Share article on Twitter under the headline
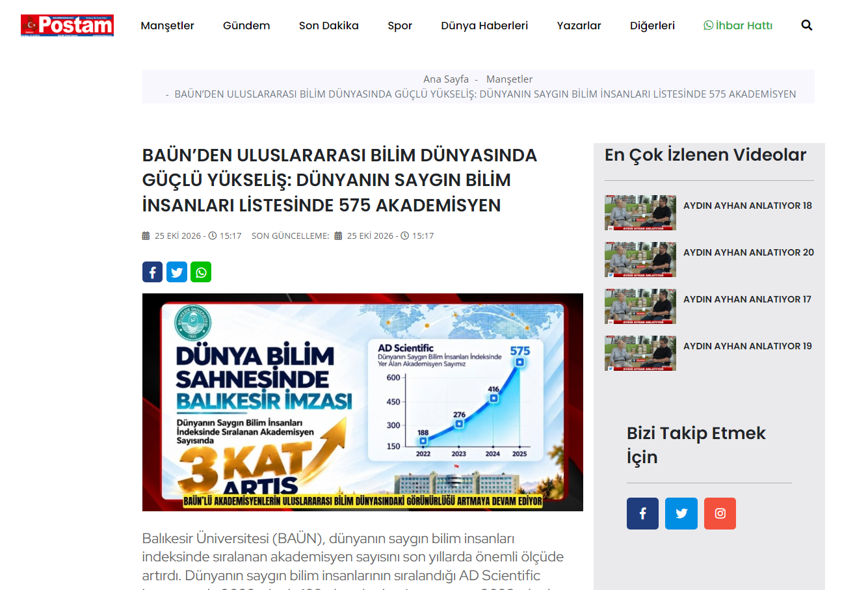Image resolution: width=868 pixels, height=590 pixels. [177, 272]
